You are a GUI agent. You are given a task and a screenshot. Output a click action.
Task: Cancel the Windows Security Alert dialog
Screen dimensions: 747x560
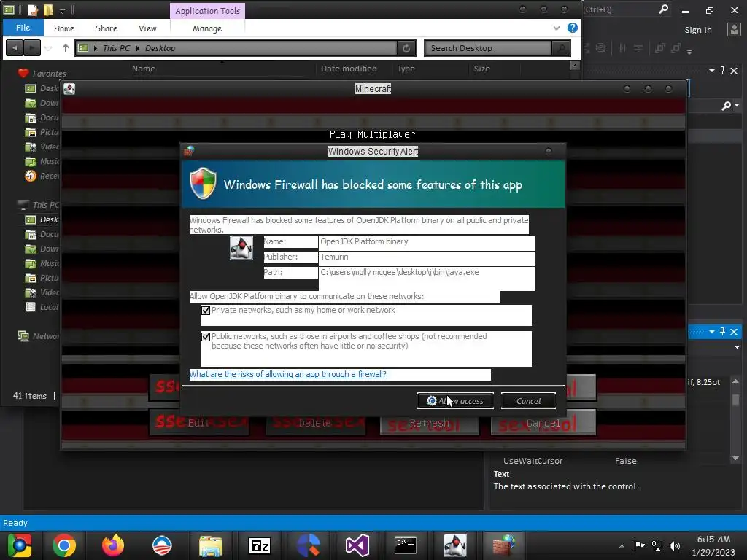pos(528,401)
